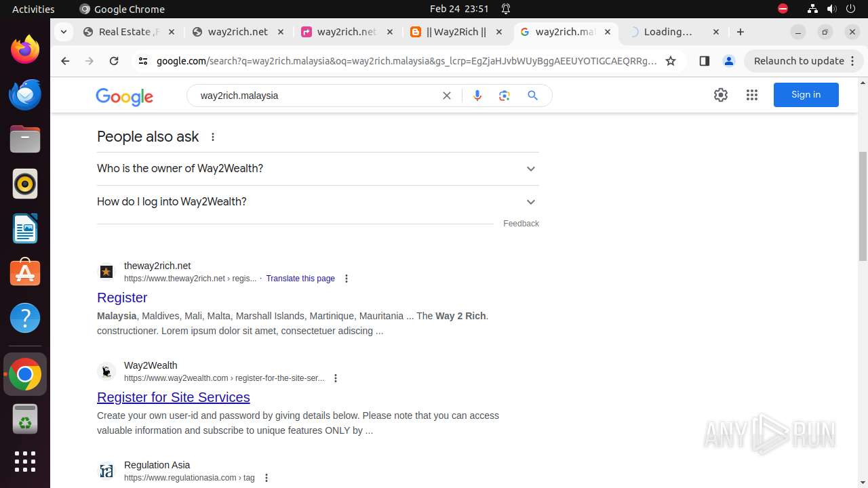Open Ubuntu Software store icon

[25, 273]
